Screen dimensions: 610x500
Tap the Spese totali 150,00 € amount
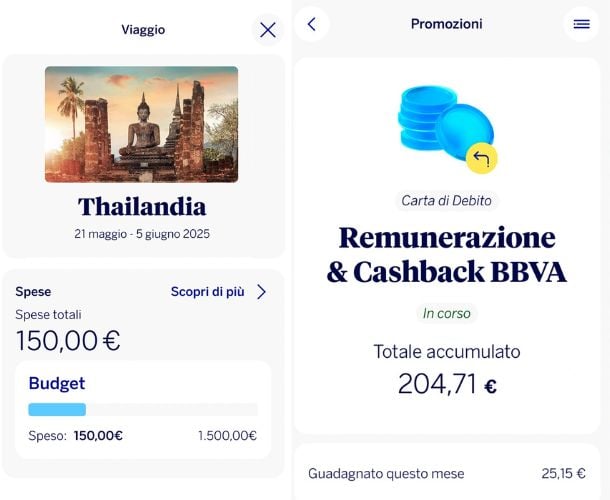point(68,340)
